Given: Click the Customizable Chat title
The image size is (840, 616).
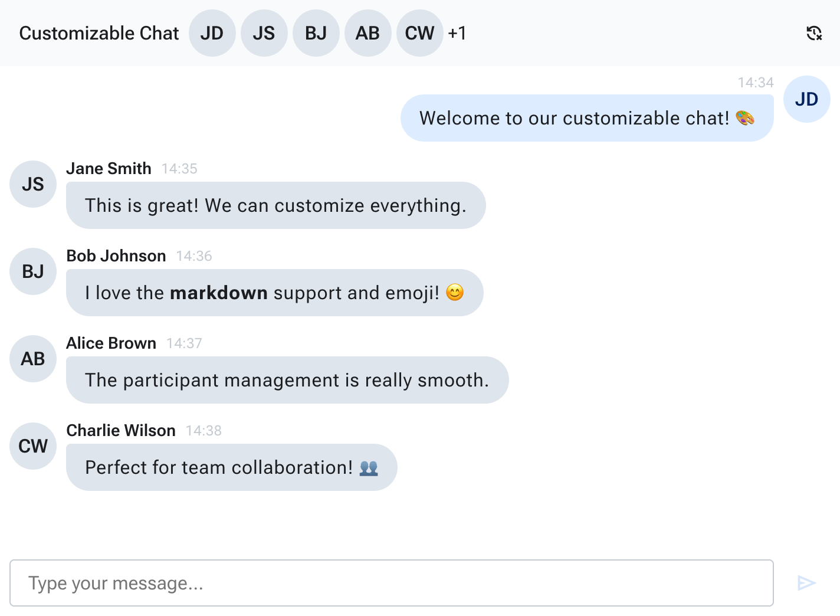Looking at the screenshot, I should click(99, 33).
